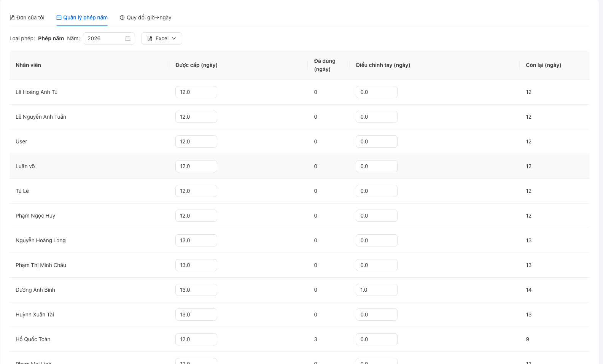
Task: Switch to Quản lý phép năm tab
Action: [x=82, y=17]
